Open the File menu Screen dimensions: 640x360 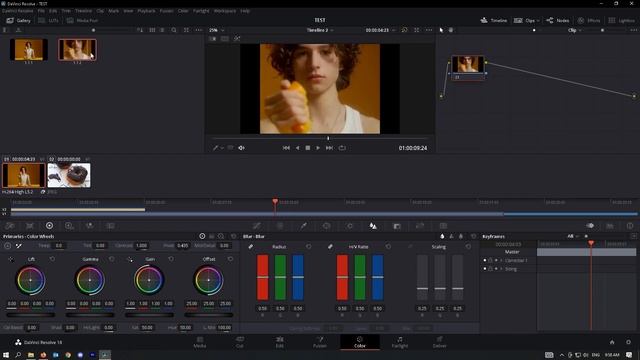pyautogui.click(x=41, y=11)
